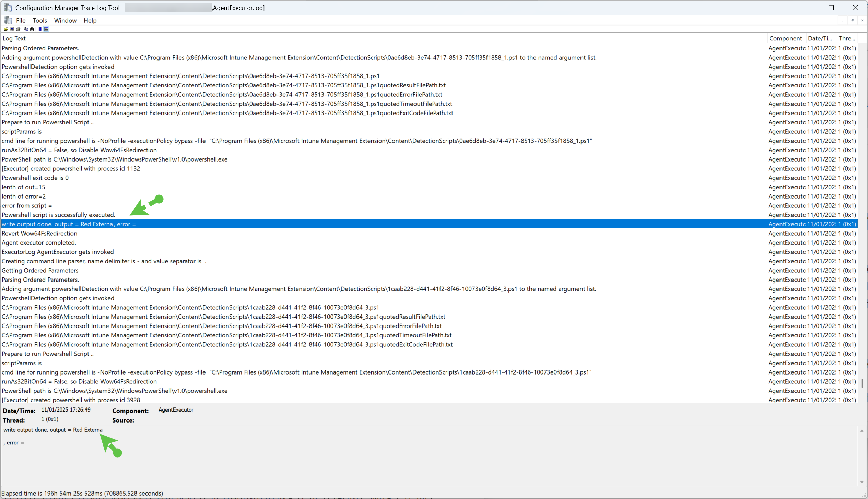Grab the log list vertical scrollbar thumb
Image resolution: width=868 pixels, height=499 pixels.
pyautogui.click(x=863, y=383)
